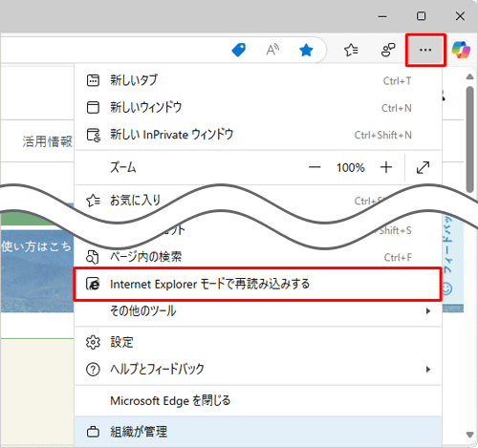Click the vertical scrollbar thumb on the page
Screen dimensions: 478x448
469,139
